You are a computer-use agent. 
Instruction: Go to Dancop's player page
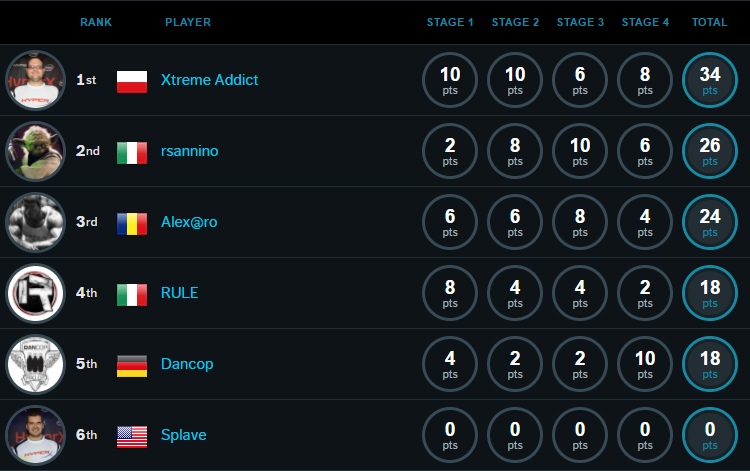tap(187, 364)
